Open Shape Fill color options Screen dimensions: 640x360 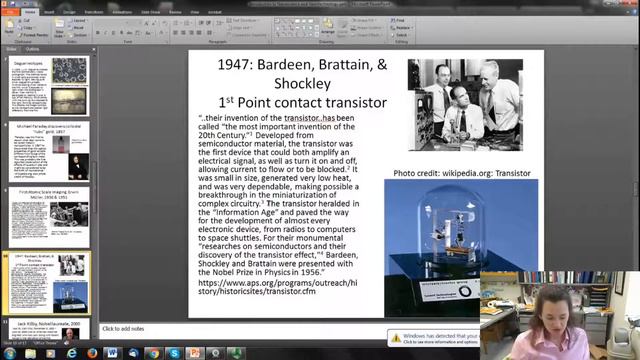364,20
